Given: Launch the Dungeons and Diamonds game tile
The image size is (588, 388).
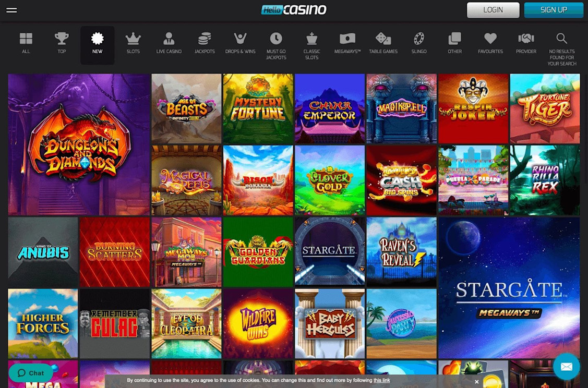Looking at the screenshot, I should (x=79, y=144).
